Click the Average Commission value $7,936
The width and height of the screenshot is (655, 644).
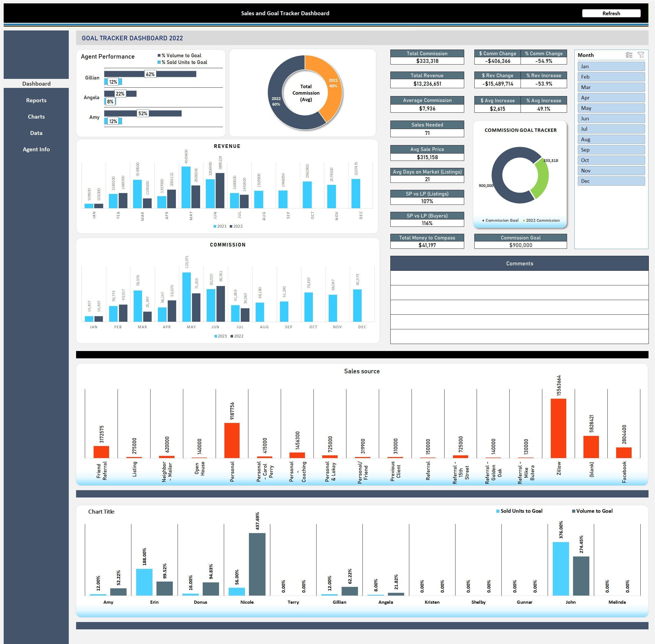427,108
